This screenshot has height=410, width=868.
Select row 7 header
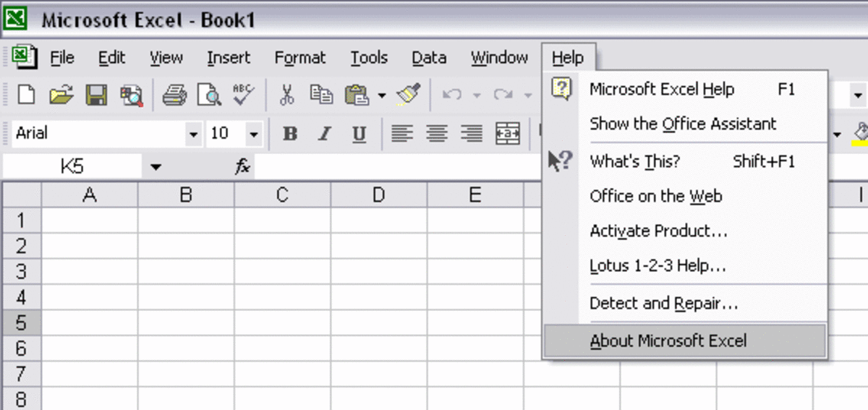click(x=22, y=374)
